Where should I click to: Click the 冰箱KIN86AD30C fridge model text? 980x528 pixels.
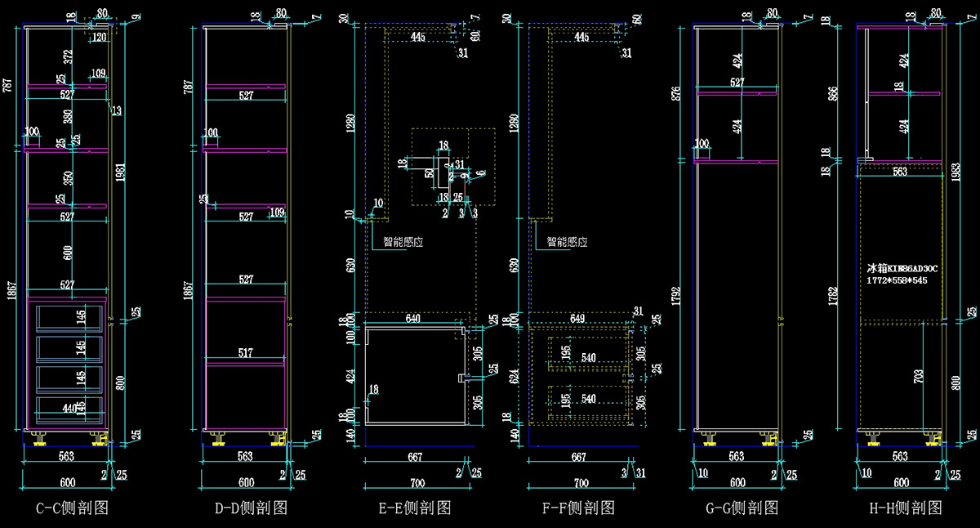[902, 268]
